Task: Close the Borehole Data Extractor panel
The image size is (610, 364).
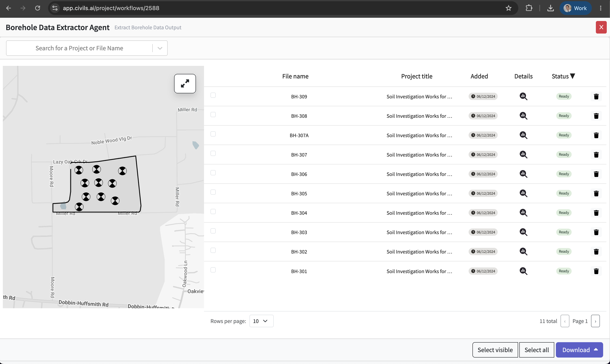Action: [601, 27]
